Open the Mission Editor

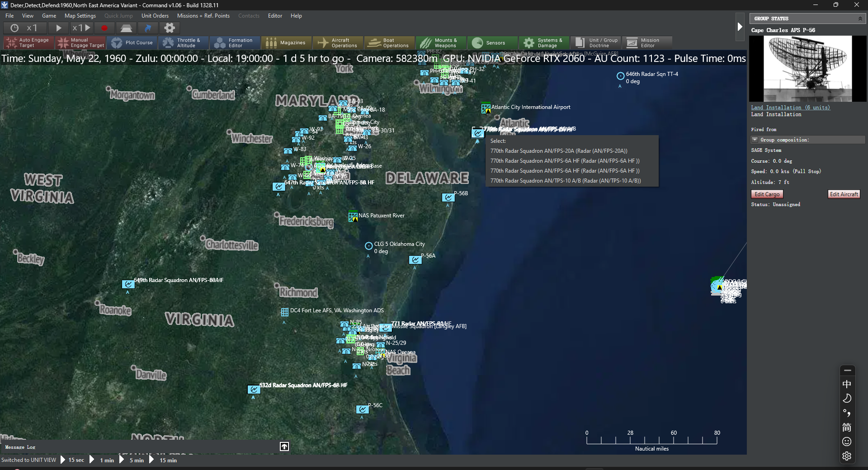coord(647,42)
